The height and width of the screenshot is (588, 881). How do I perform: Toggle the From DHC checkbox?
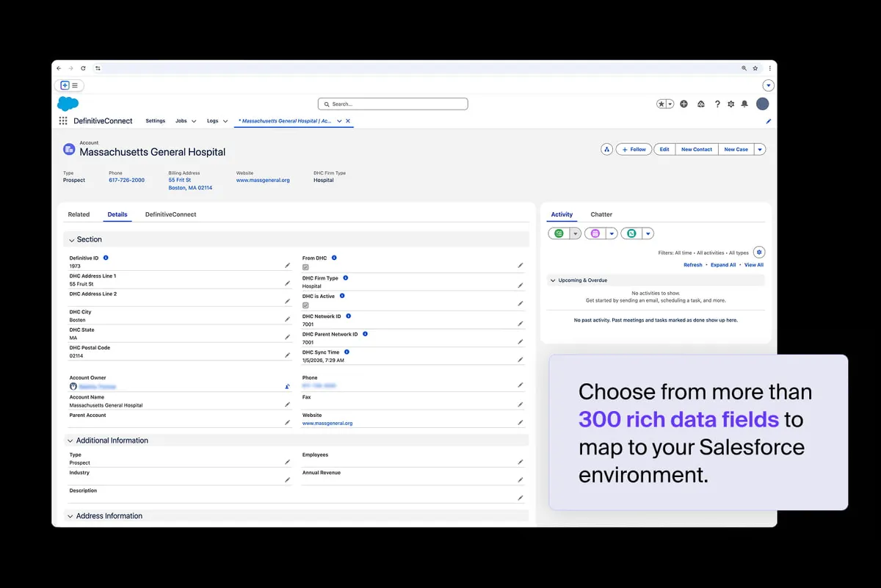(x=305, y=266)
